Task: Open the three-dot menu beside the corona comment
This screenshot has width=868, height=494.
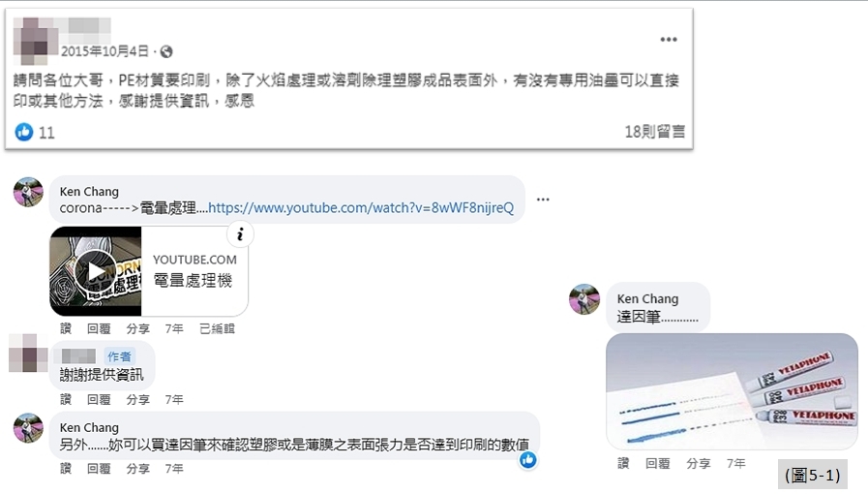Action: click(543, 200)
